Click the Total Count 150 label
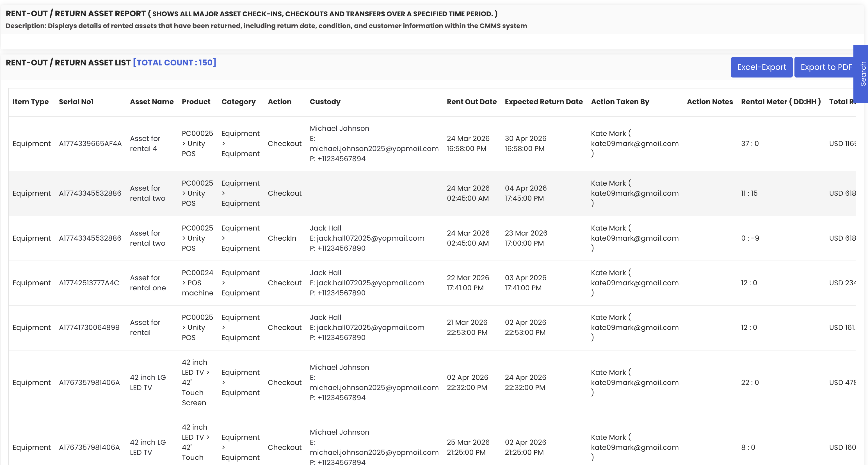The height and width of the screenshot is (465, 868). (174, 63)
